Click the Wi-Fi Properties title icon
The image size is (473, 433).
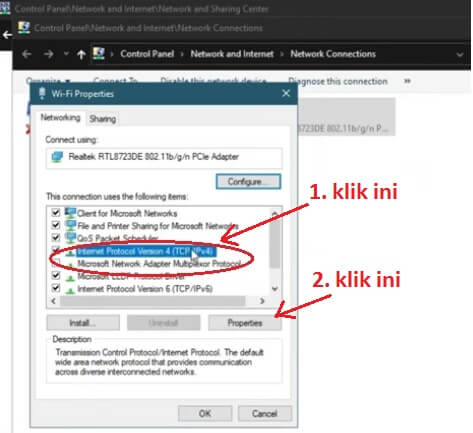(x=42, y=94)
